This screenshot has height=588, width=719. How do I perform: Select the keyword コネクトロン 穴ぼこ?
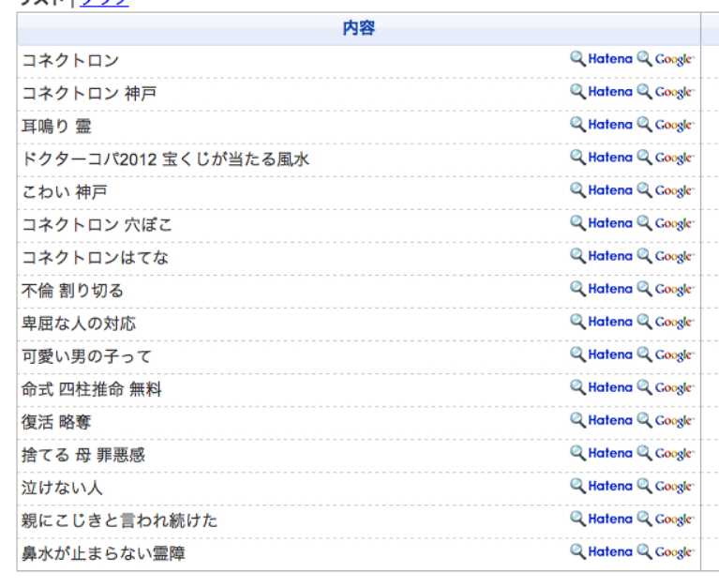coord(97,225)
